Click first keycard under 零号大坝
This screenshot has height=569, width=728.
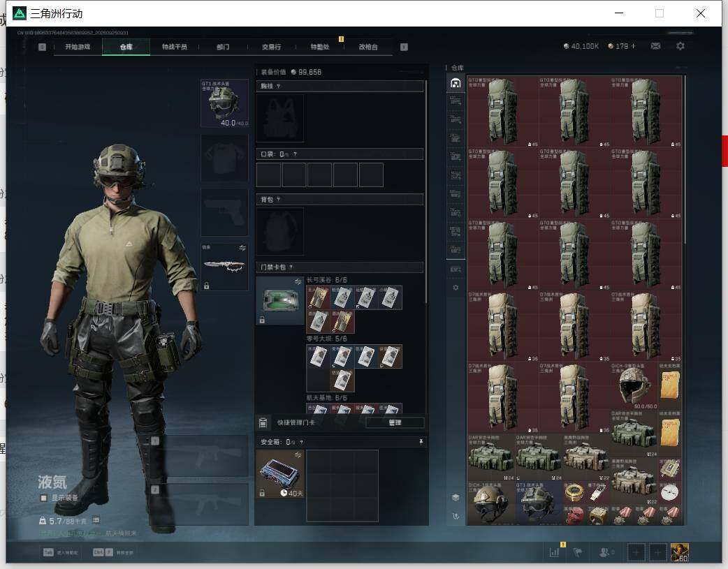(319, 357)
